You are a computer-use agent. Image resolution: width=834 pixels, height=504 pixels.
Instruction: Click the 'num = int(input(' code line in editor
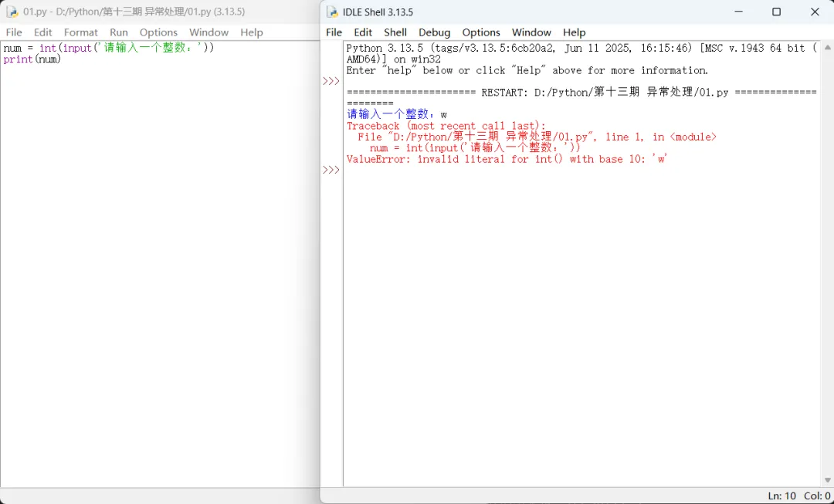click(109, 48)
